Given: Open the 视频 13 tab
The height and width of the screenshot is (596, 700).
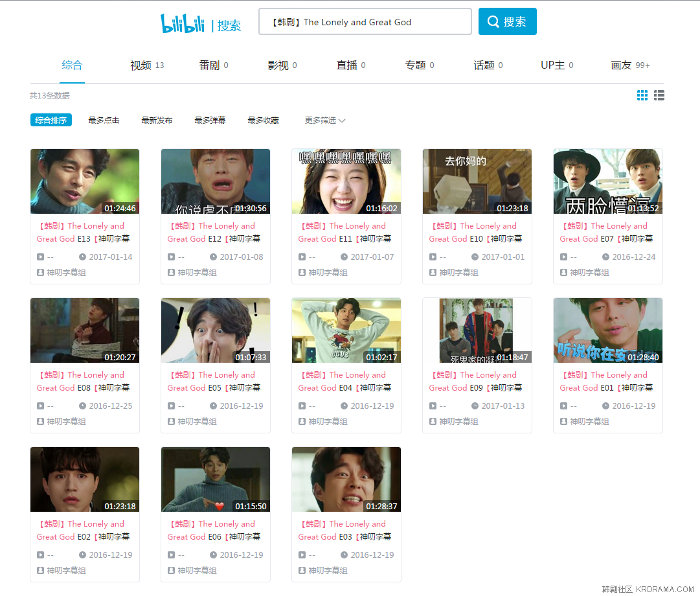Looking at the screenshot, I should pyautogui.click(x=147, y=65).
